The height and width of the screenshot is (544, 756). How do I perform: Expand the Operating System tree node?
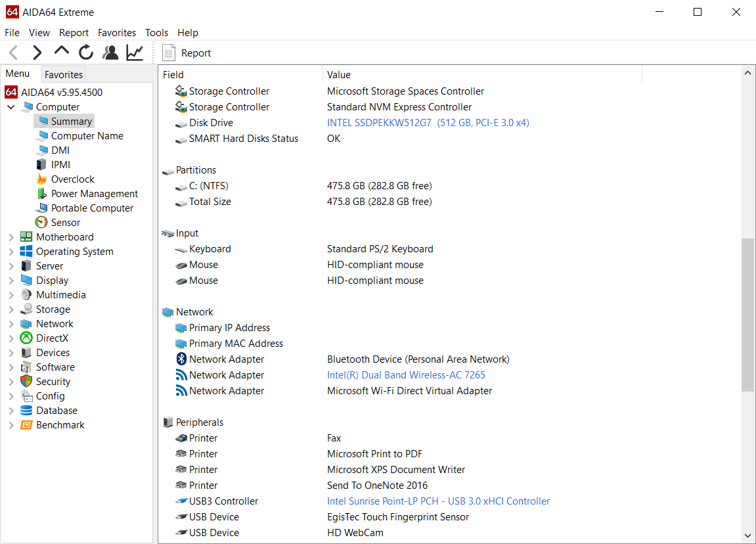click(x=11, y=251)
